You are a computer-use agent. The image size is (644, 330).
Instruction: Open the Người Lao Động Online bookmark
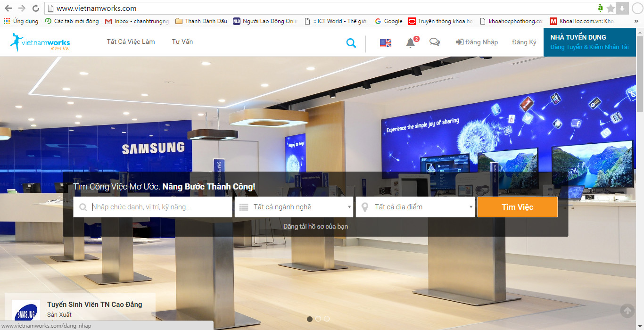pyautogui.click(x=265, y=21)
